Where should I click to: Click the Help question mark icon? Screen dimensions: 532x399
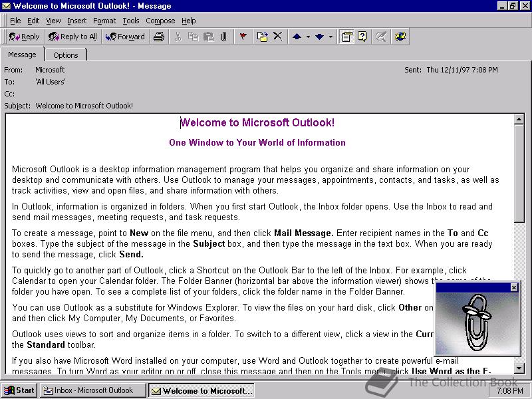coord(362,37)
